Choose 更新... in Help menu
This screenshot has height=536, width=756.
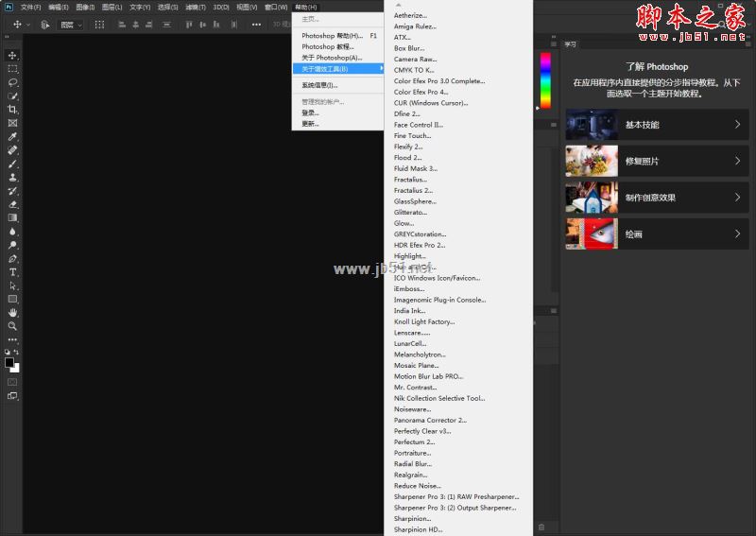[x=338, y=124]
